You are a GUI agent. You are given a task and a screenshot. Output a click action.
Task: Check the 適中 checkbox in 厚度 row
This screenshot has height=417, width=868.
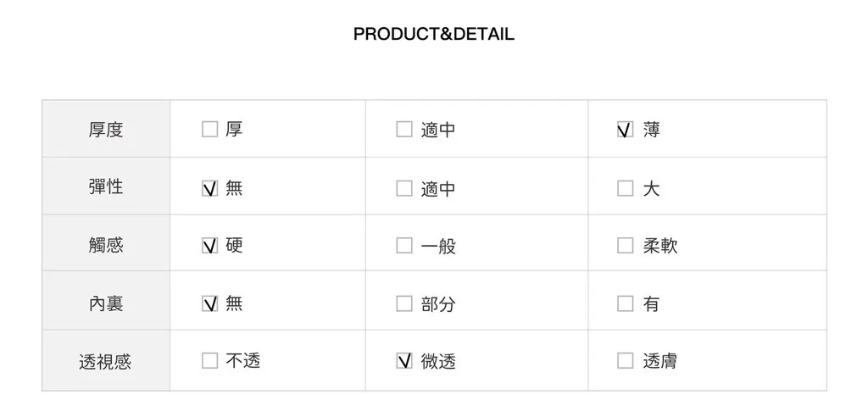pos(404,130)
